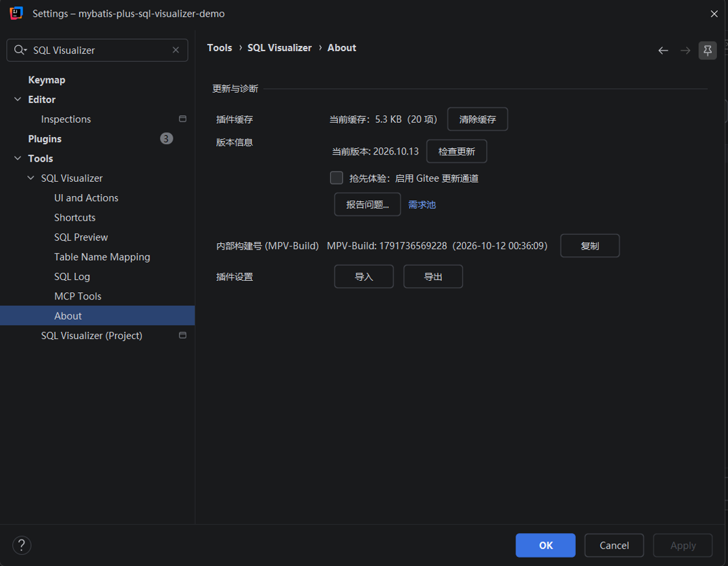Viewport: 728px width, 566px height.
Task: Collapse the SQL Visualizer tree node
Action: pos(30,178)
